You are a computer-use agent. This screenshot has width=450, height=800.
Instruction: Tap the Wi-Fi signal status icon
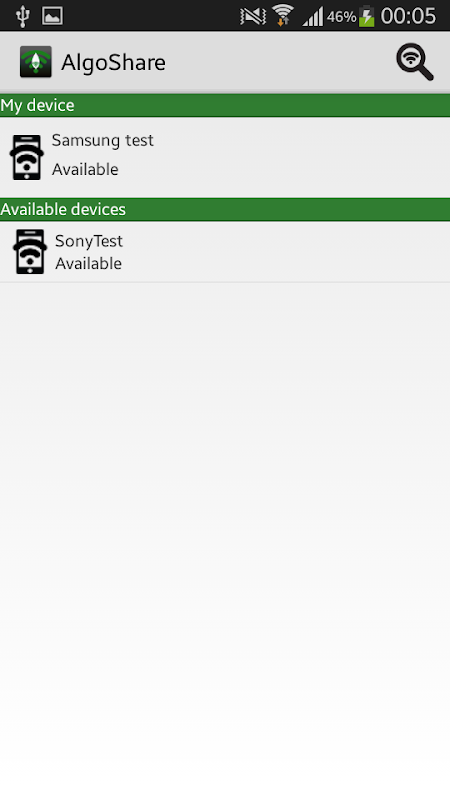283,15
